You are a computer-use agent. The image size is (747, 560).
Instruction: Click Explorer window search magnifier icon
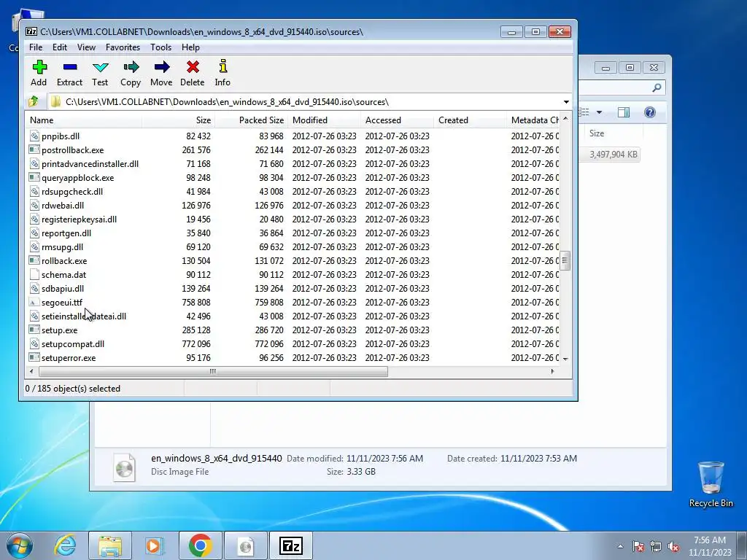coord(657,87)
